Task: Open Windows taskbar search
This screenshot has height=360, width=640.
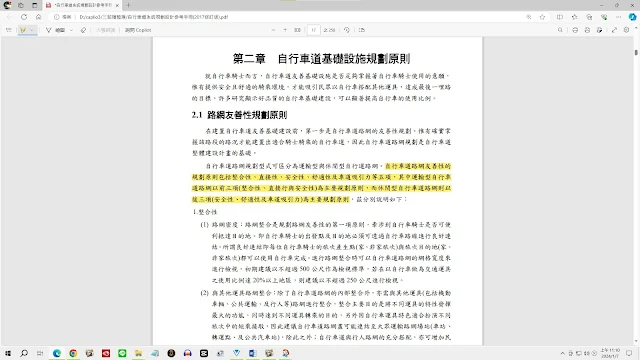Action: [x=24, y=353]
